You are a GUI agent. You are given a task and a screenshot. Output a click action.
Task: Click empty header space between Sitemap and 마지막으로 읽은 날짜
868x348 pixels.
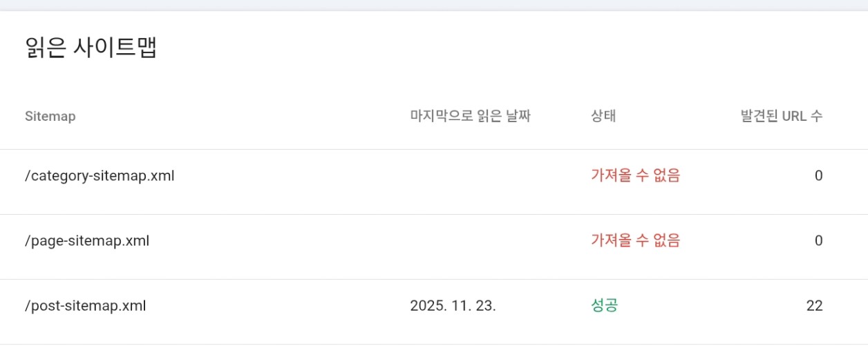point(242,116)
